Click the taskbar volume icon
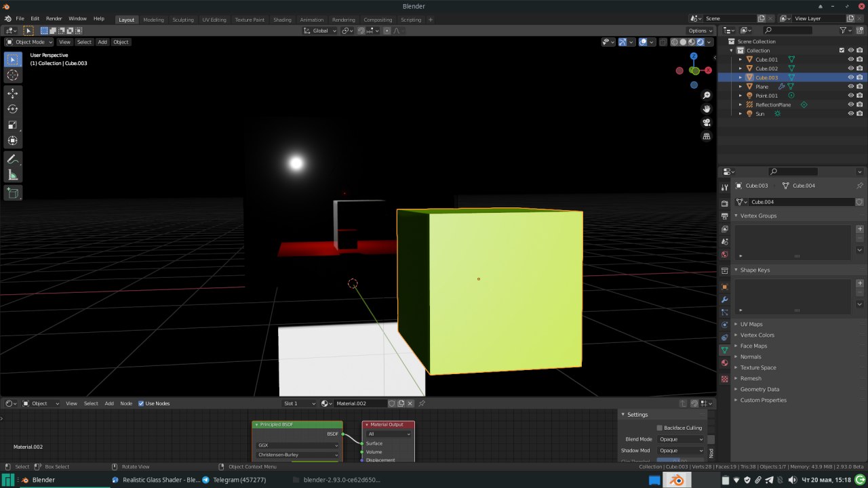This screenshot has height=488, width=868. point(793,480)
